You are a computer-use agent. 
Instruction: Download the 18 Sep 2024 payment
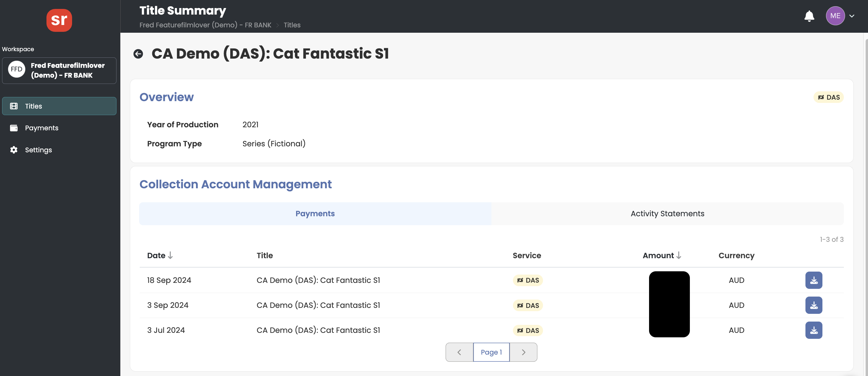click(813, 280)
